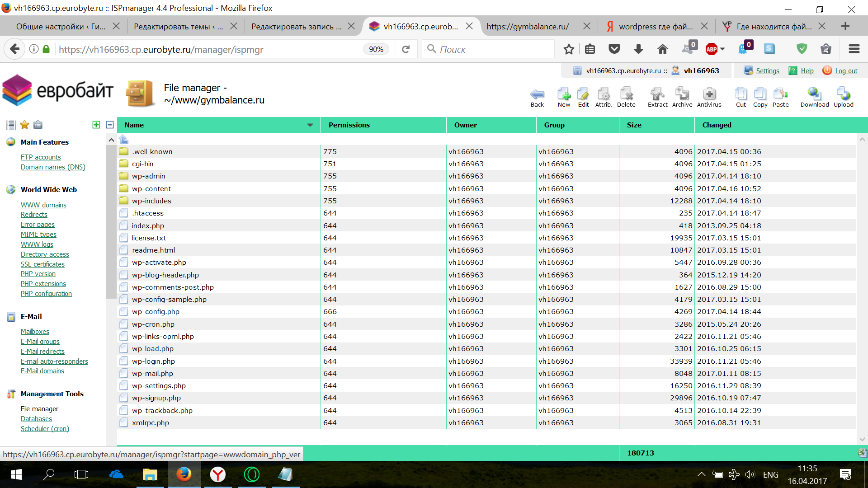The height and width of the screenshot is (488, 868).
Task: Click the favorites star icon in sidebar
Action: point(24,125)
